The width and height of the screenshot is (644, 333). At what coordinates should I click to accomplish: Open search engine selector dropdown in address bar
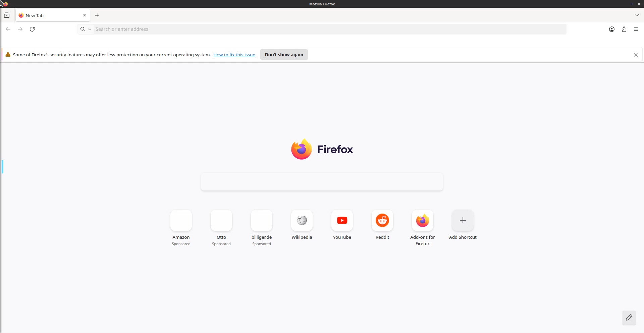pyautogui.click(x=86, y=30)
